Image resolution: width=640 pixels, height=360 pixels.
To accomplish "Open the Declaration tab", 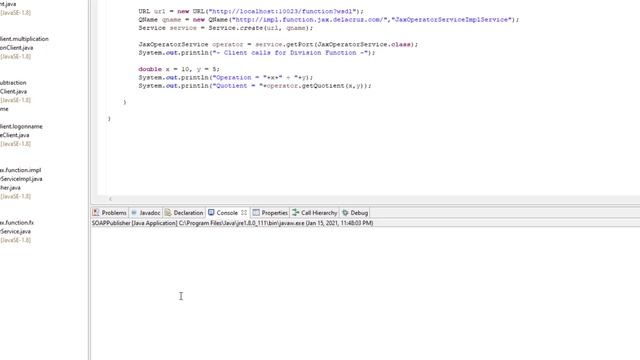I will [188, 213].
